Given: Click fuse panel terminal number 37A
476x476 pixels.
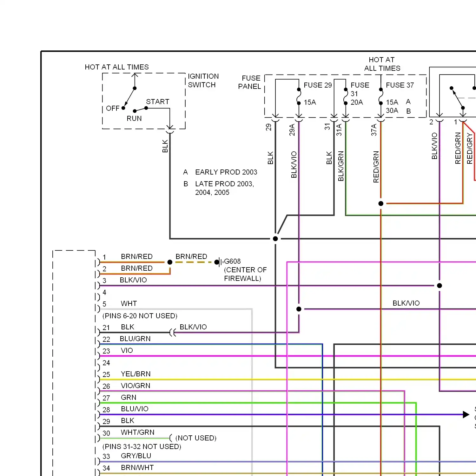Looking at the screenshot, I should pos(374,130).
